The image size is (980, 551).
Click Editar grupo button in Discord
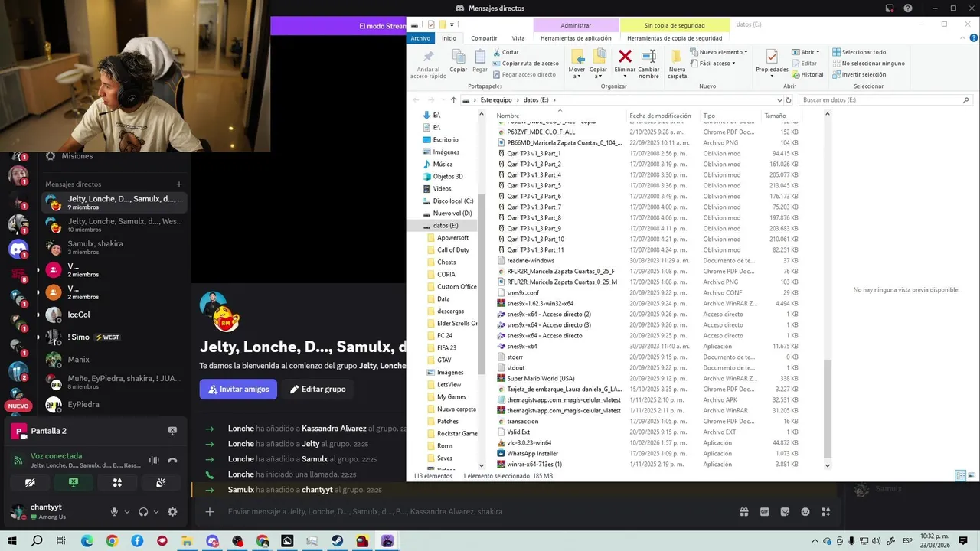(x=317, y=389)
